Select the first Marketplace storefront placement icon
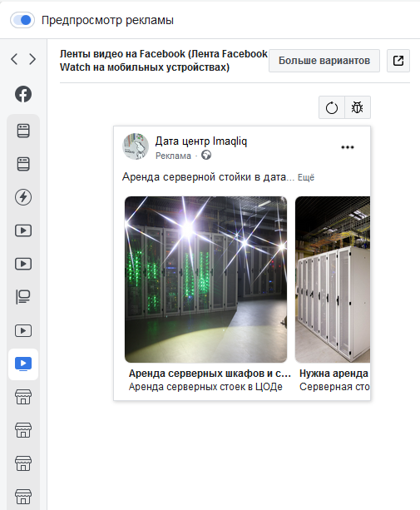Screen dimensions: 420x510 click(23, 397)
